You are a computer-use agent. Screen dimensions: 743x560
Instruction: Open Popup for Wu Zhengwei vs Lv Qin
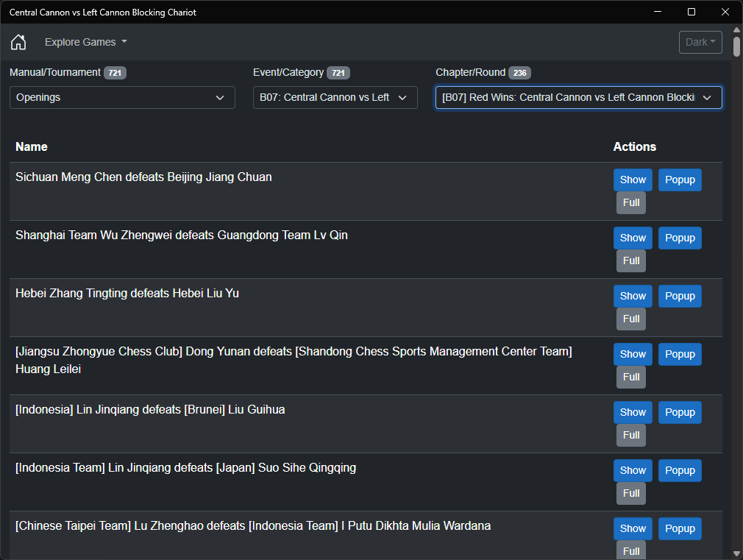click(680, 238)
